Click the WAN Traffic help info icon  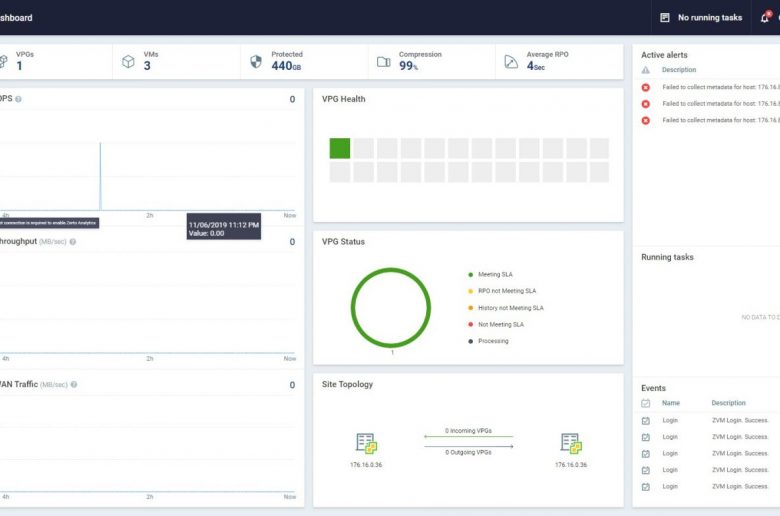(x=74, y=385)
